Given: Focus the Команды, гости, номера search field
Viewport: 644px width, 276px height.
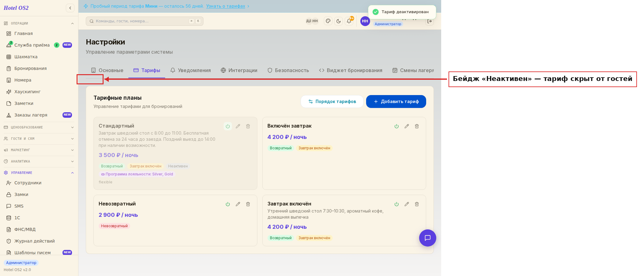Looking at the screenshot, I should [144, 21].
